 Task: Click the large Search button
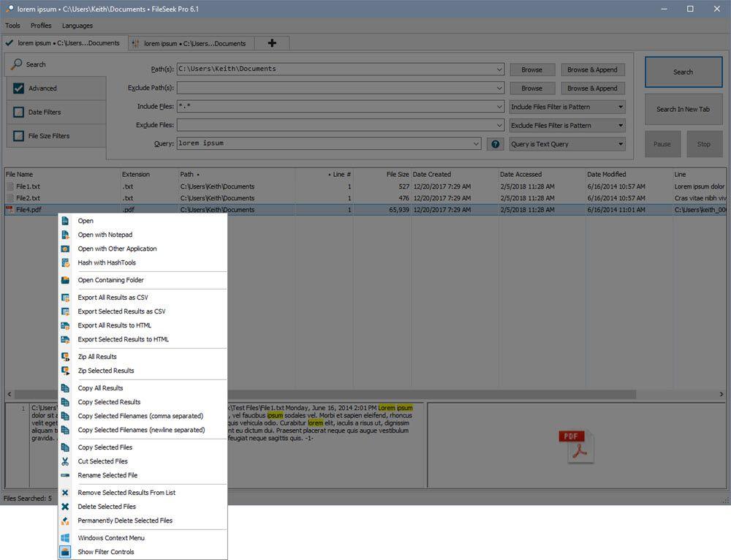tap(683, 72)
